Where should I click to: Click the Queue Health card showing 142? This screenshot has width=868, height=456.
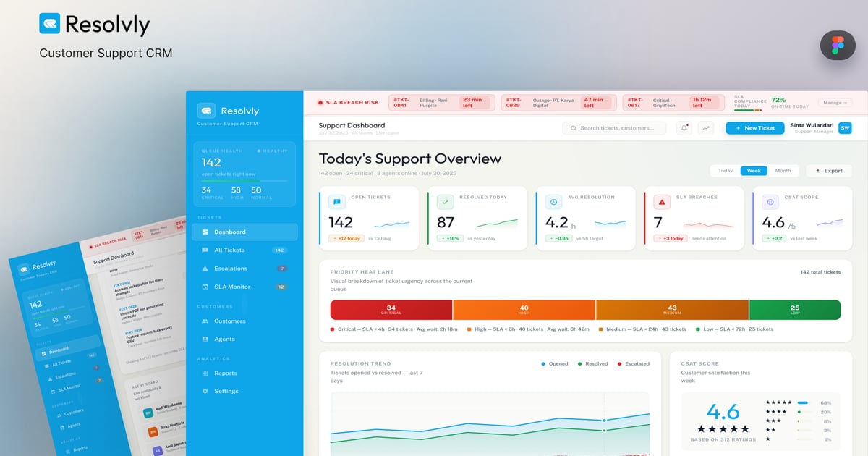244,174
